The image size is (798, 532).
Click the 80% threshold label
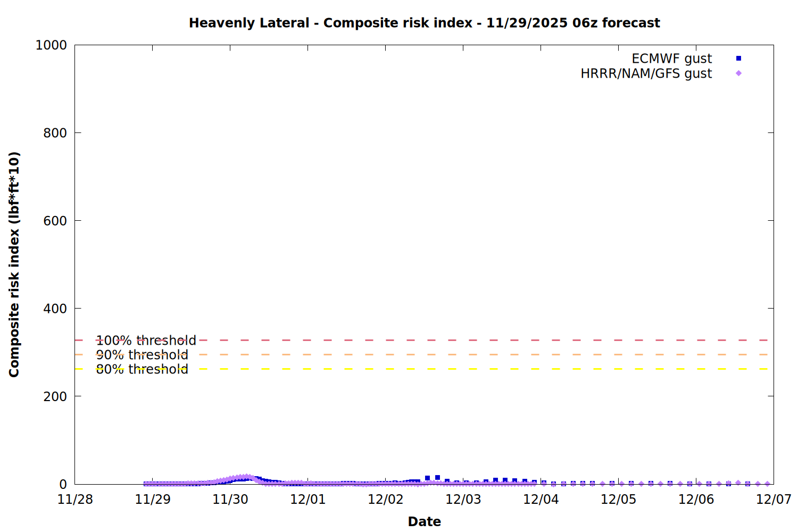142,369
